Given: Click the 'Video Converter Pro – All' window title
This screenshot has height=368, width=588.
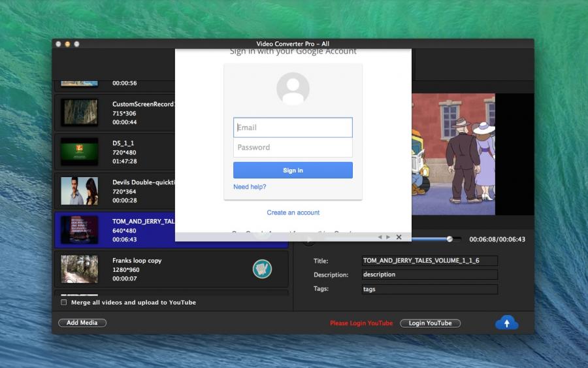Looking at the screenshot, I should coord(293,44).
